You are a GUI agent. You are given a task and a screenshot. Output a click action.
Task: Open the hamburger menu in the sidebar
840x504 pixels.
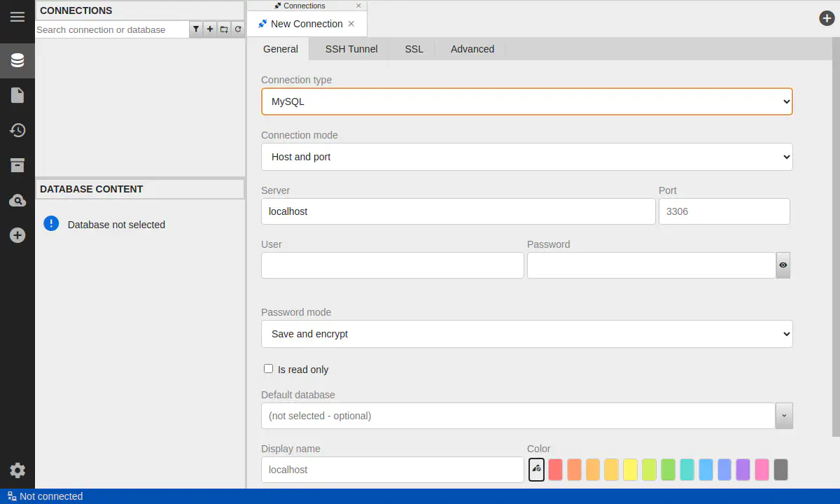17,17
